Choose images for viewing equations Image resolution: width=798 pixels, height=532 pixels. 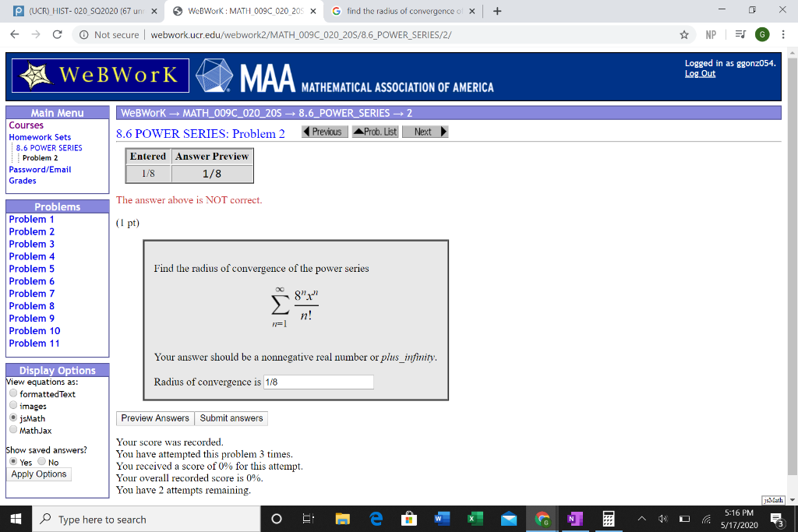pyautogui.click(x=12, y=404)
